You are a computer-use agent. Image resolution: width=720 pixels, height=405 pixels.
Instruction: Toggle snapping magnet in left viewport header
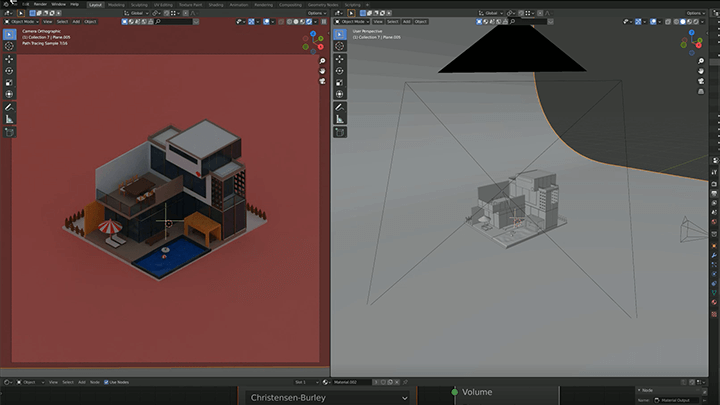167,13
